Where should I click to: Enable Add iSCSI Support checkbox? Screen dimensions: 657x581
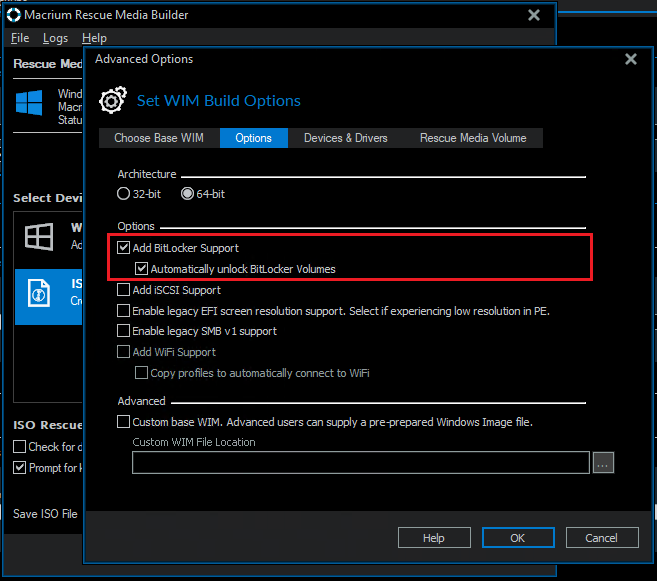(123, 289)
